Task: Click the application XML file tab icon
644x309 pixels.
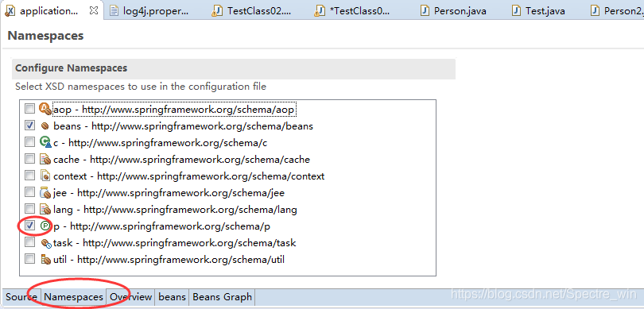Action: [x=10, y=11]
